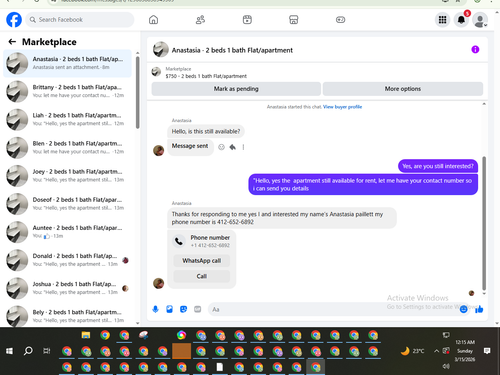Open the View buyer profile link

342,107
